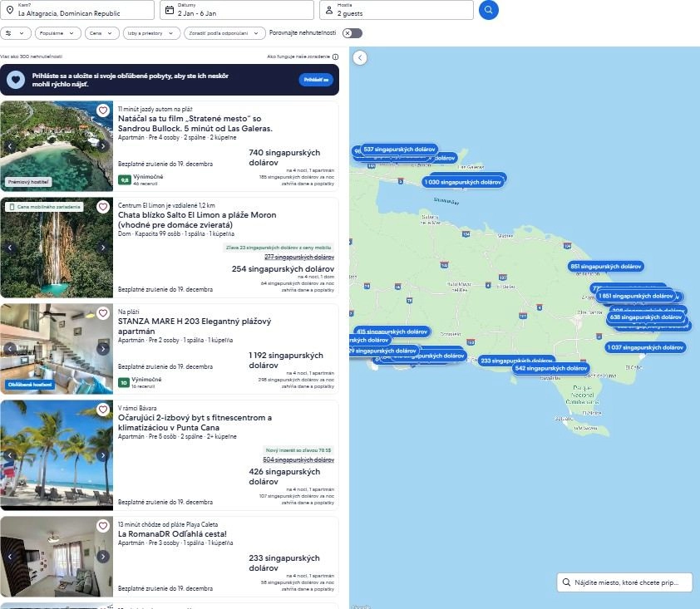Show previous photo of Salto El Limon cabin
The width and height of the screenshot is (700, 609).
pos(11,248)
